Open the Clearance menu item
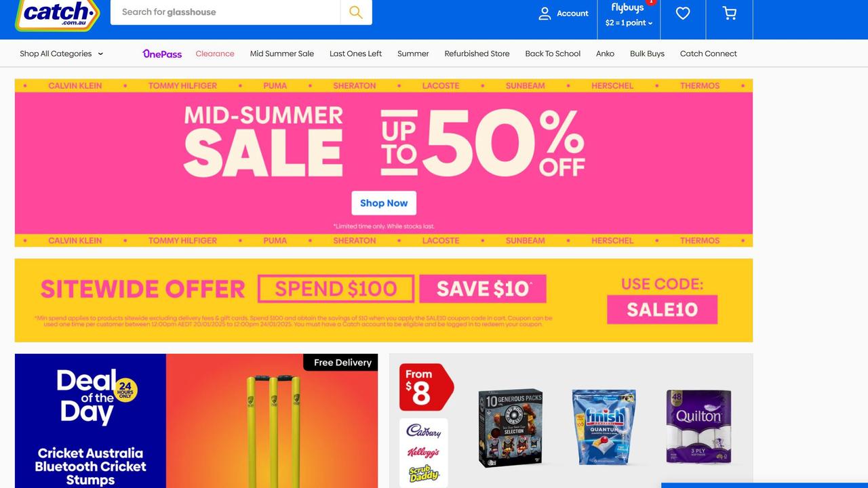This screenshot has height=488, width=868. click(x=215, y=54)
